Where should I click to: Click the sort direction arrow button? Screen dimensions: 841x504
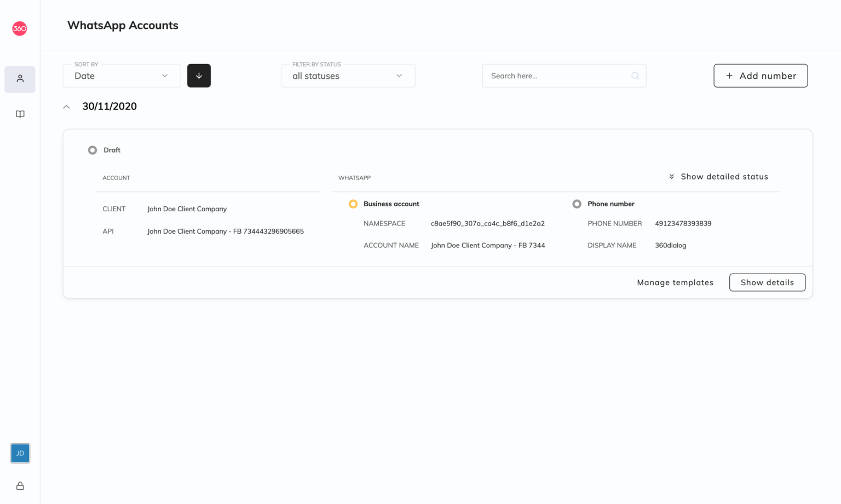(199, 76)
